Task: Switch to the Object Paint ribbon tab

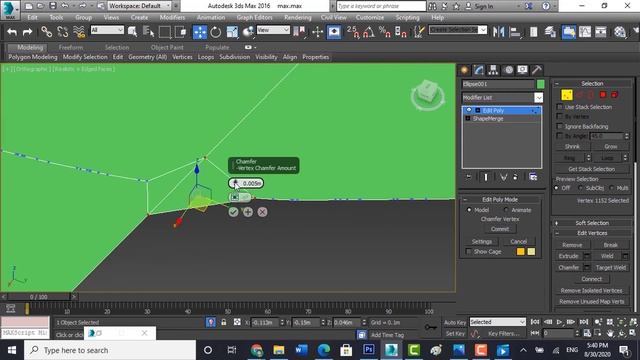Action: [167, 47]
